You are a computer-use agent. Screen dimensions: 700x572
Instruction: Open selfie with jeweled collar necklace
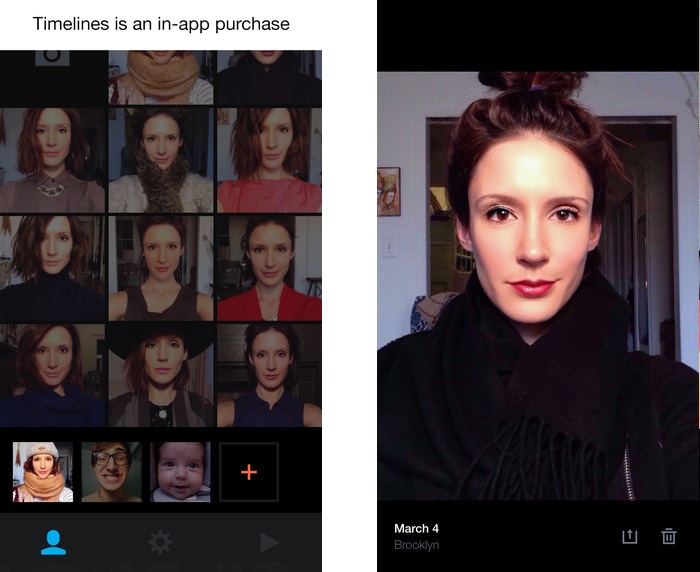click(52, 160)
